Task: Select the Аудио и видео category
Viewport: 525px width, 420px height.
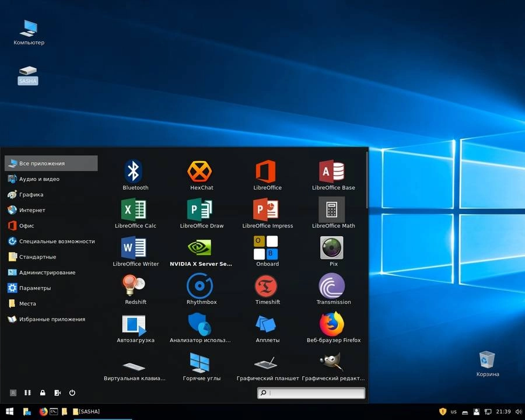Action: point(51,179)
